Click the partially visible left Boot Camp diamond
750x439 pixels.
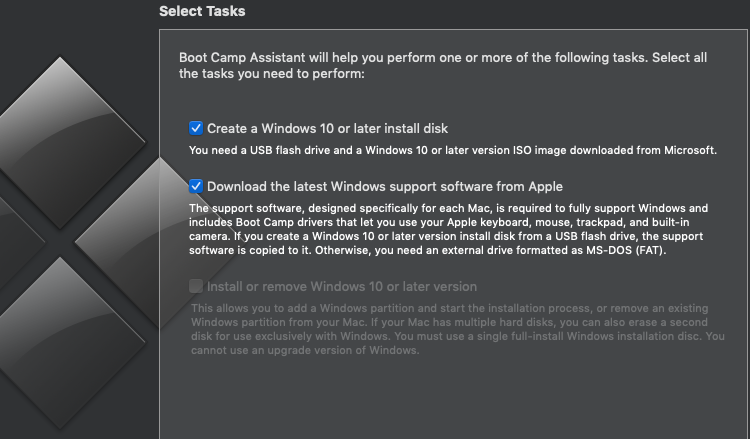(19, 242)
